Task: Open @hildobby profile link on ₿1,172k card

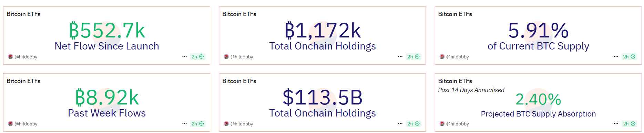Action: pyautogui.click(x=242, y=57)
